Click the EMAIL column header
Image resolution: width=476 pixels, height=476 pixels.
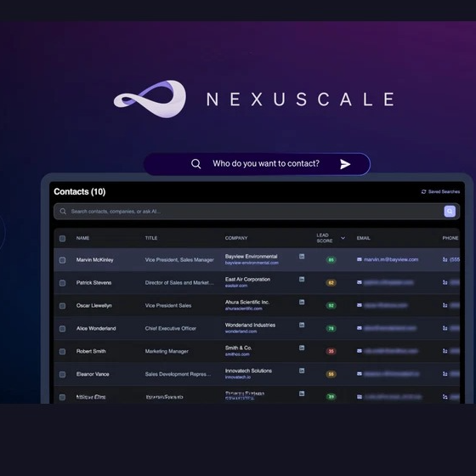(x=364, y=238)
